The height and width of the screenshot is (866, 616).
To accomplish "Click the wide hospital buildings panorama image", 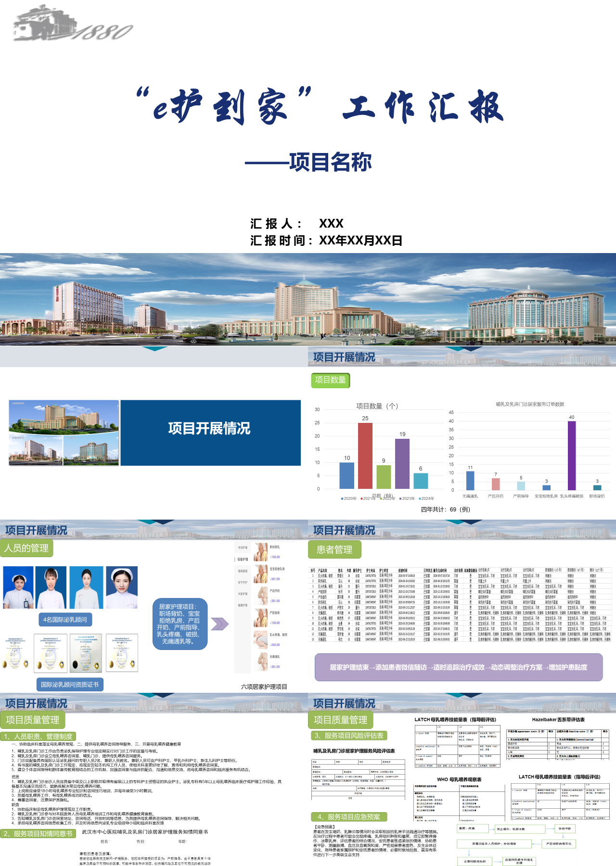I will pos(308,299).
